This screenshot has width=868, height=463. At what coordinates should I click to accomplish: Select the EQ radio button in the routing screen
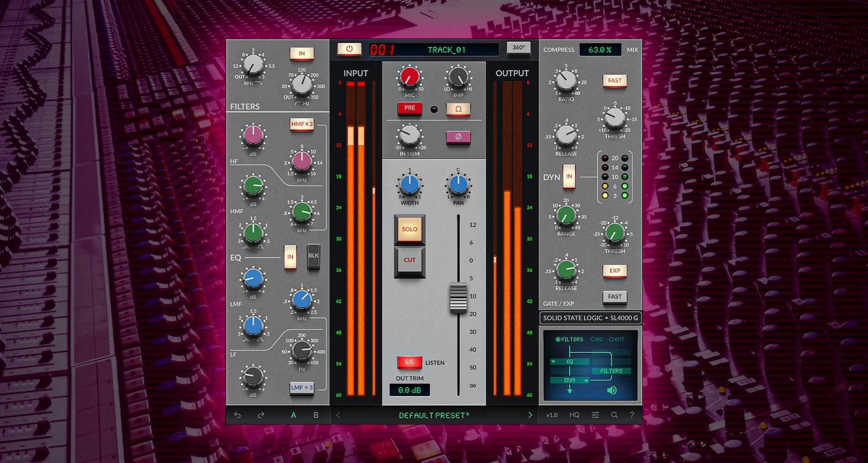coord(594,339)
